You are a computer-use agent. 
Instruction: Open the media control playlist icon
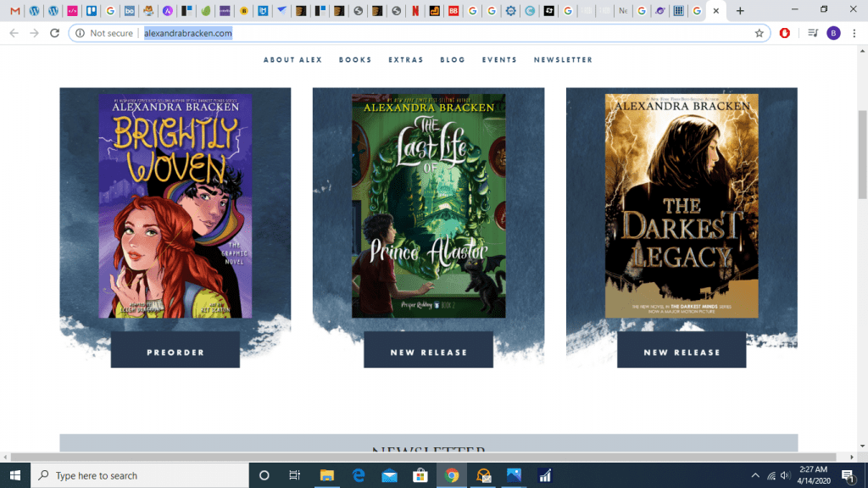click(x=813, y=33)
